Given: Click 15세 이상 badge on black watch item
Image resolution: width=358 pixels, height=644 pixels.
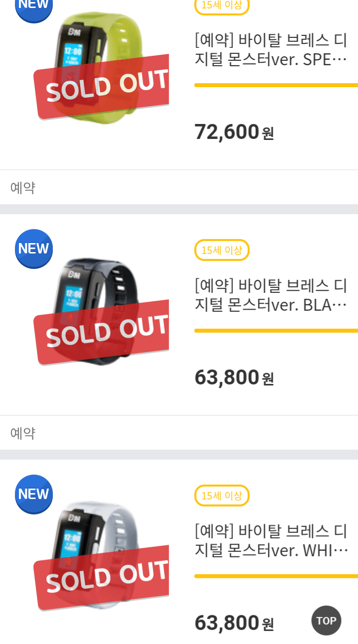Looking at the screenshot, I should click(x=221, y=250).
